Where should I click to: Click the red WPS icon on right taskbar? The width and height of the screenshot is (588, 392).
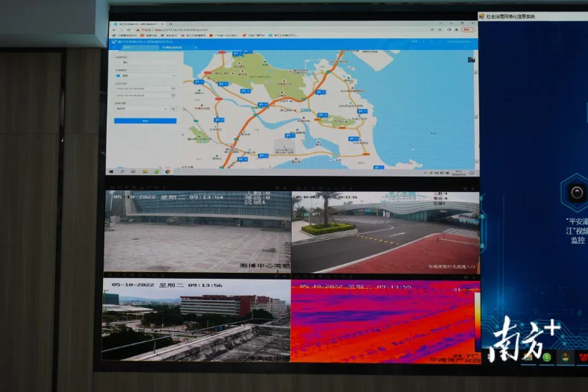pyautogui.click(x=582, y=357)
